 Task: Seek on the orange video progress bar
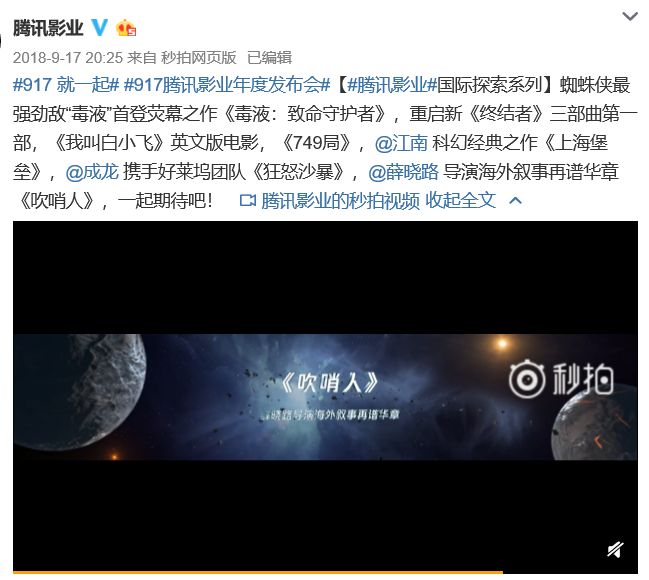(x=325, y=572)
